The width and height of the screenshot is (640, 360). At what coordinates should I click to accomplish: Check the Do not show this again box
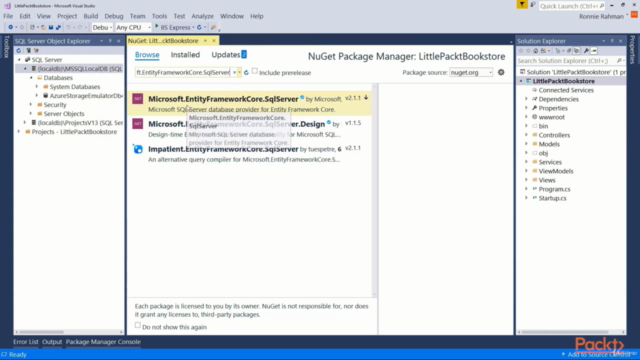pos(138,325)
